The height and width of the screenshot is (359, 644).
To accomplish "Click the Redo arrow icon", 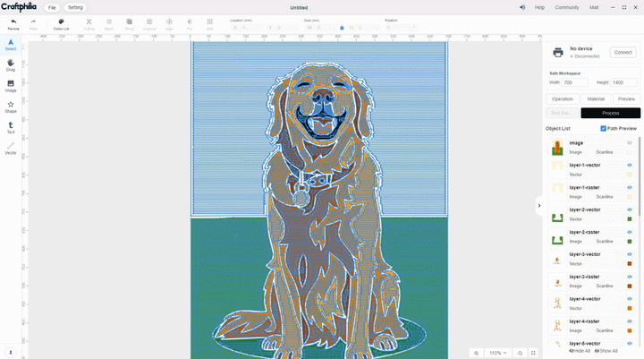I will 33,21.
